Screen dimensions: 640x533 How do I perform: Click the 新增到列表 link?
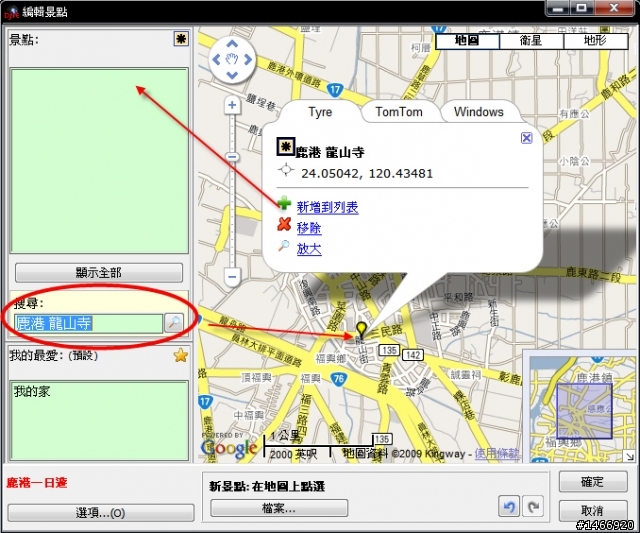click(327, 207)
